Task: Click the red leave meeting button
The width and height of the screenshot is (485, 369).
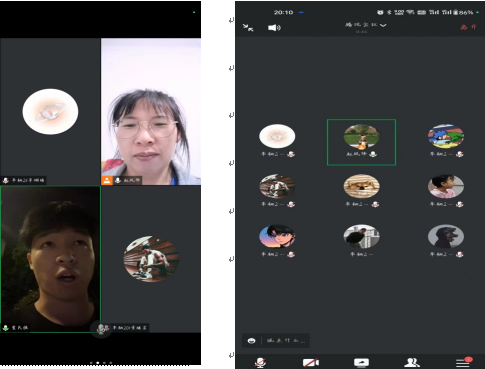Action: [x=468, y=27]
